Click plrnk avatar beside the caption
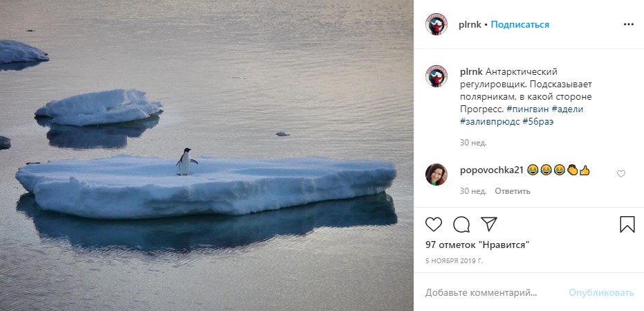 [x=436, y=76]
